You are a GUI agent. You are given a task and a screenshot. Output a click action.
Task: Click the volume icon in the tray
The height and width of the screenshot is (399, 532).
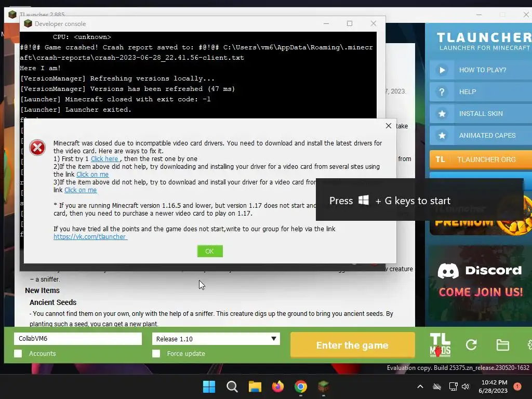[465, 387]
